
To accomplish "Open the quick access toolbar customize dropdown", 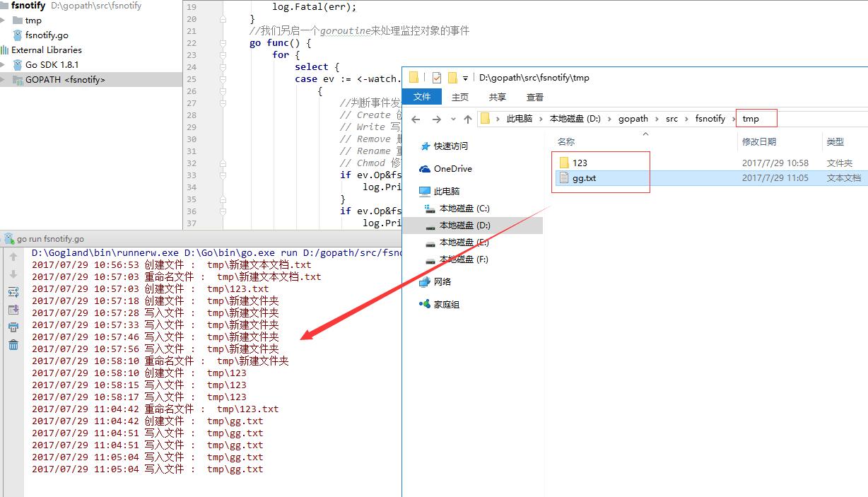I will tap(465, 79).
